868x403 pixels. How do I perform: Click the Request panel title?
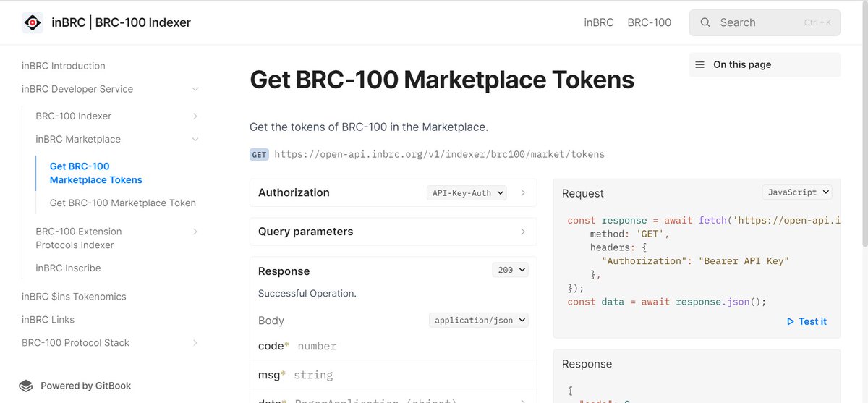click(583, 193)
